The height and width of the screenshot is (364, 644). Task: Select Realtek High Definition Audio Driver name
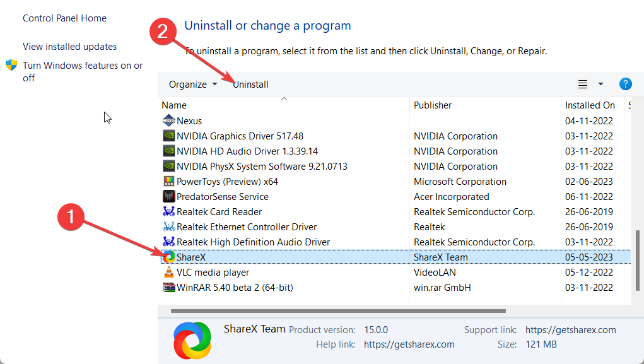(254, 242)
